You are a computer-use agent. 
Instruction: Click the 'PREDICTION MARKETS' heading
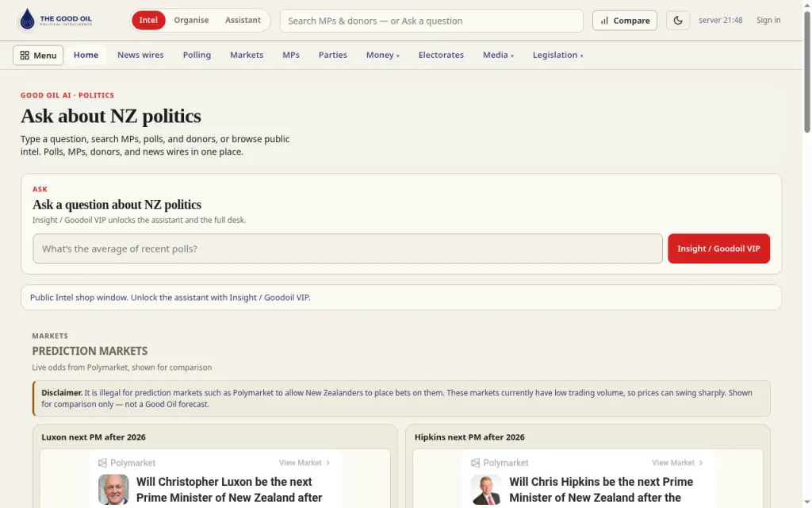pyautogui.click(x=90, y=352)
